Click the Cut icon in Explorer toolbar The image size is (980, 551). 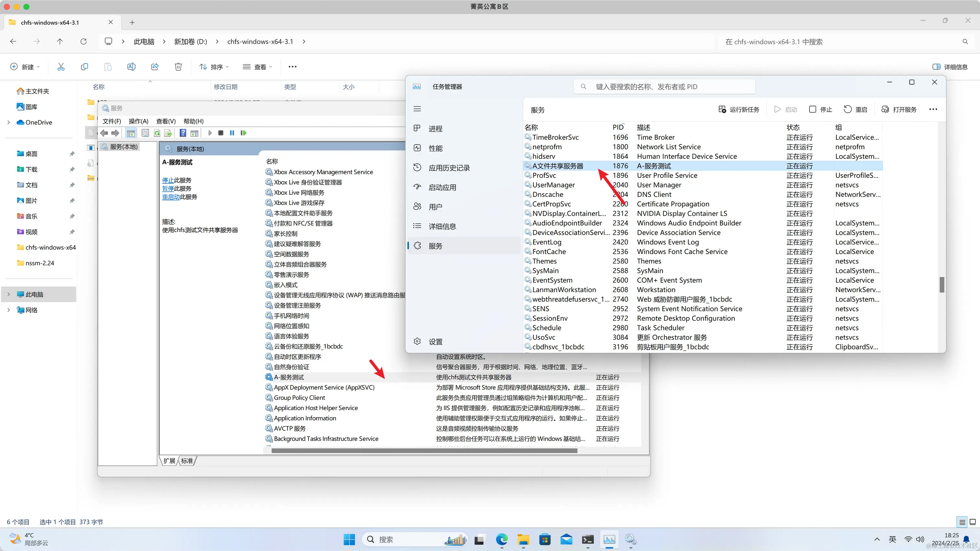point(61,67)
